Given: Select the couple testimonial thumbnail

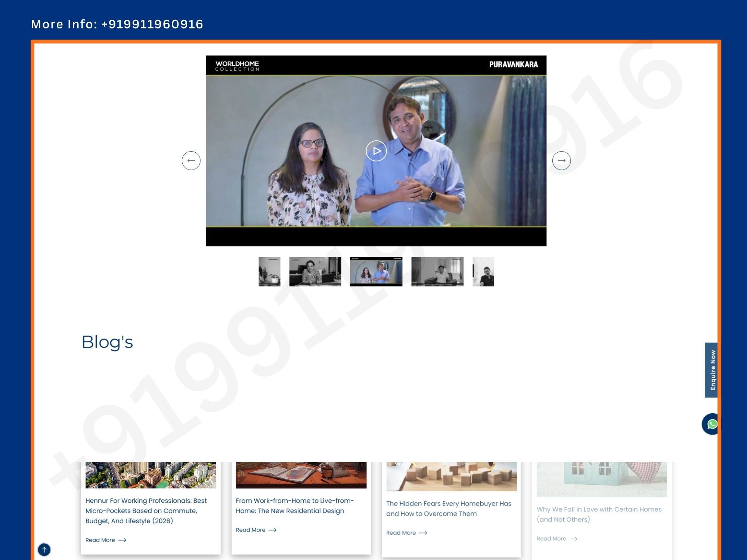Looking at the screenshot, I should tap(376, 272).
